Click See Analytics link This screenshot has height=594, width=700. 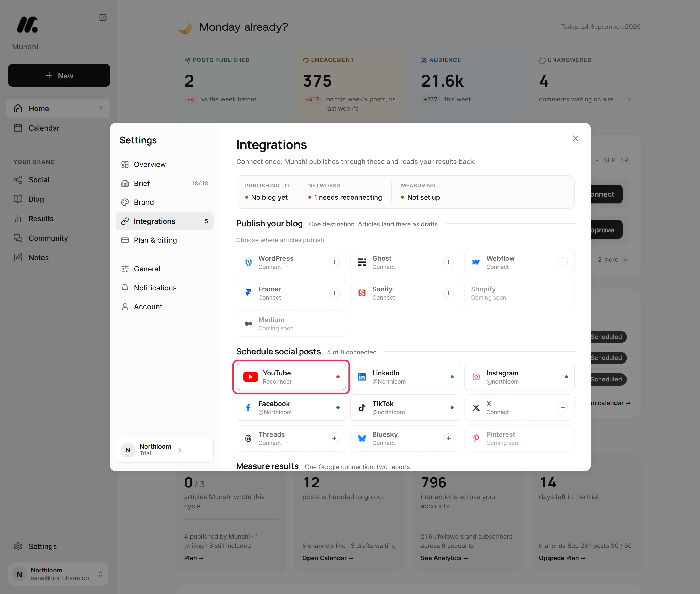coord(444,558)
